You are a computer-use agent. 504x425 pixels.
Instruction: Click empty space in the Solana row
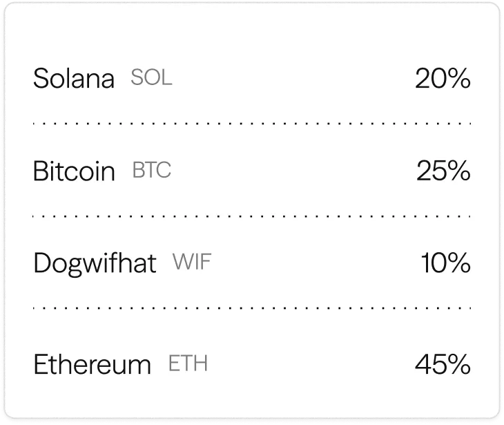[290, 79]
